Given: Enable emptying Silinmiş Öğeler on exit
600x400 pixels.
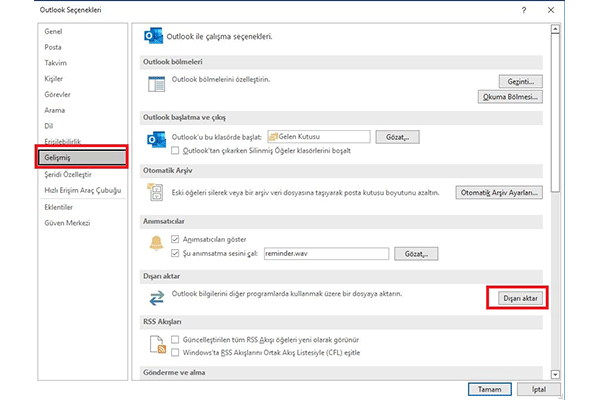Looking at the screenshot, I should coord(175,150).
